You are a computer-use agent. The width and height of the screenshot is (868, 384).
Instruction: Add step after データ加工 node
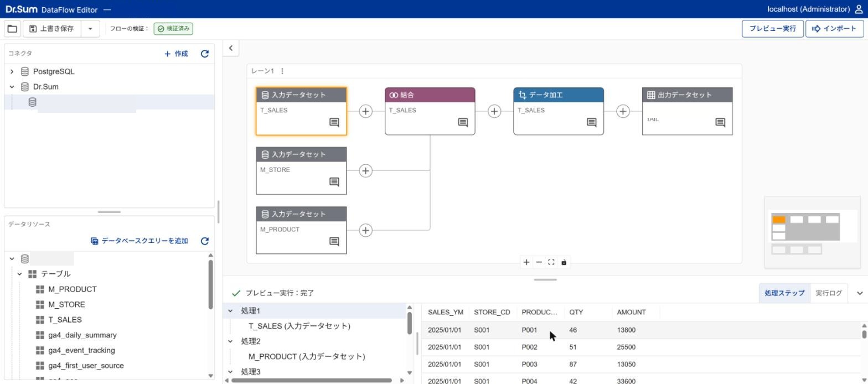coord(623,111)
